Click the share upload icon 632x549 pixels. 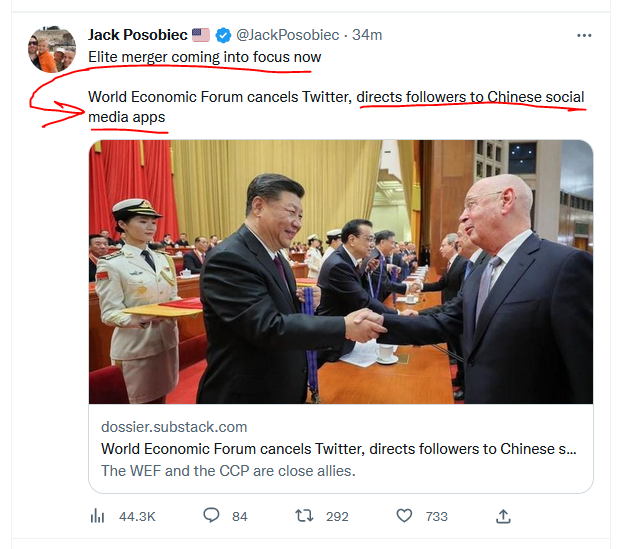[504, 516]
